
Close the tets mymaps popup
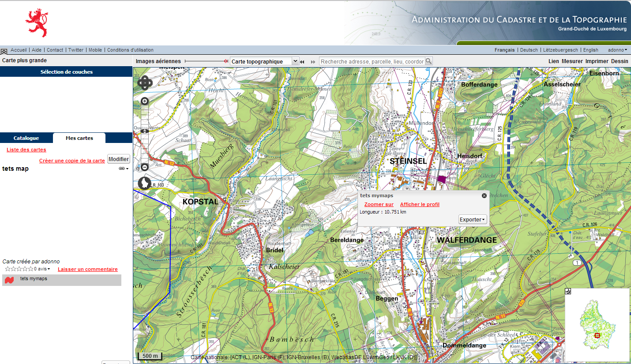(x=484, y=195)
